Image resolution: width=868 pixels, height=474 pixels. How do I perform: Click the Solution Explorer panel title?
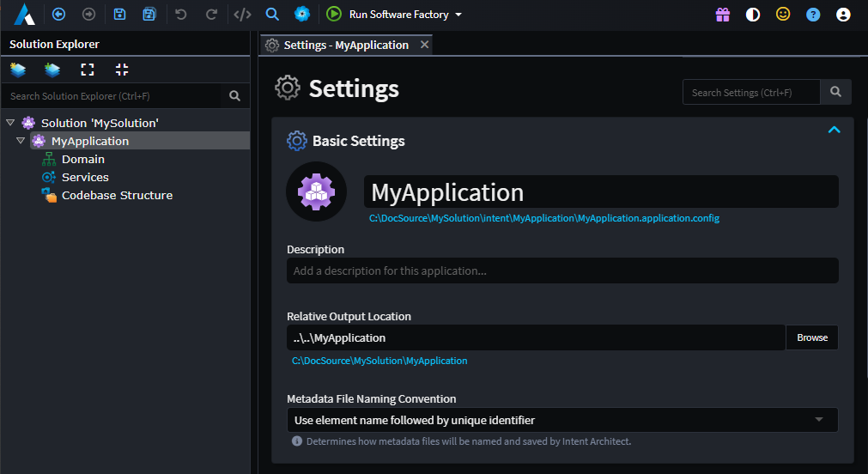[54, 45]
